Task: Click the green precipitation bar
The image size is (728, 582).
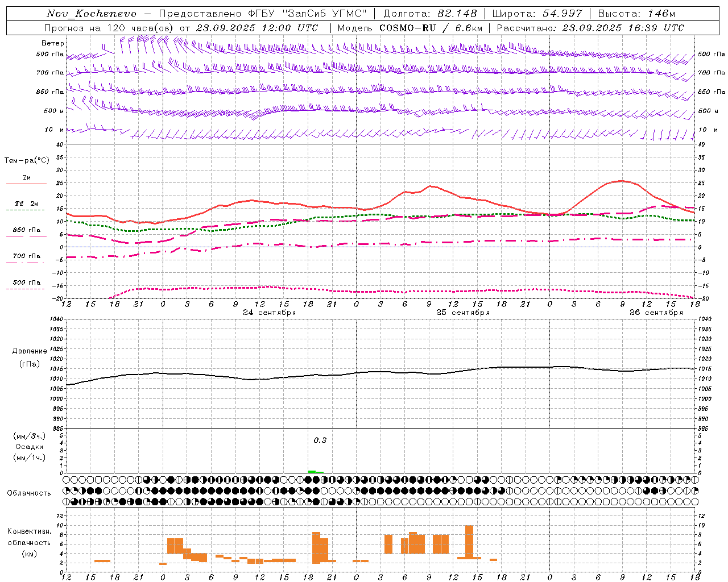Action: coord(316,471)
